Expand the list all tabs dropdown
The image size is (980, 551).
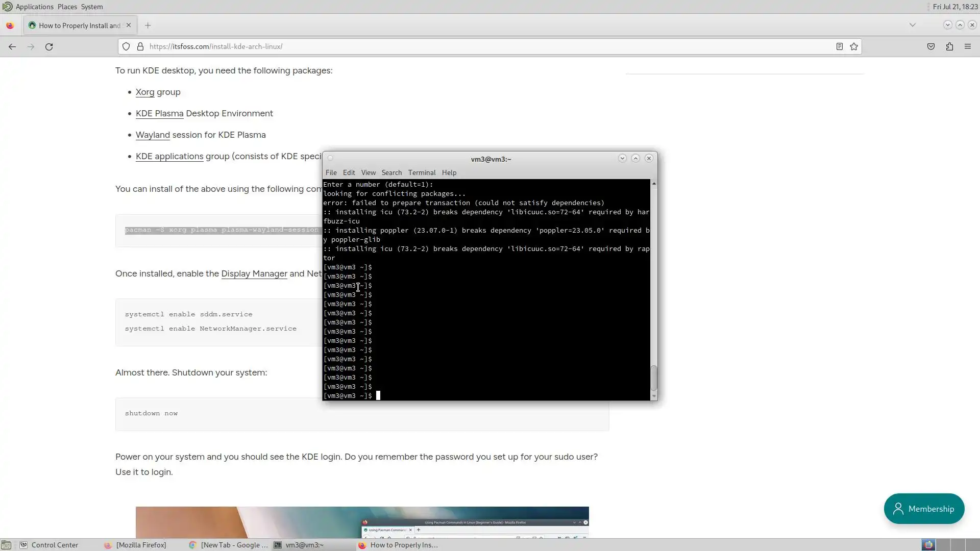(912, 25)
